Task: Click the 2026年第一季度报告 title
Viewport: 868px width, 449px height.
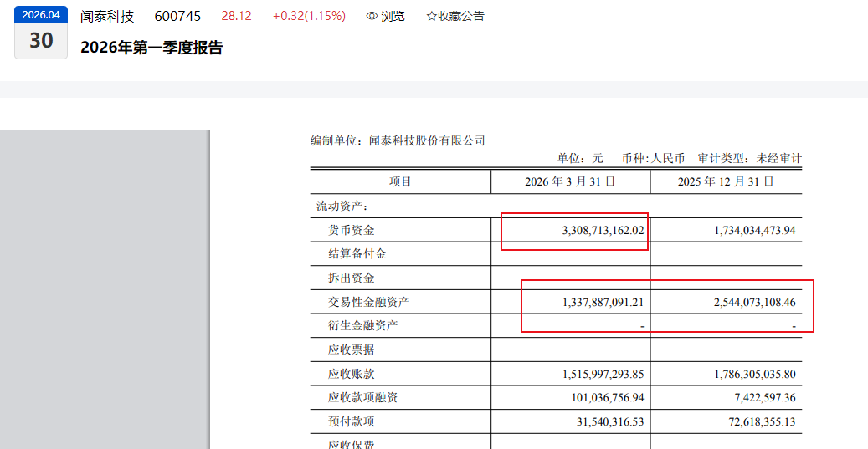Action: point(152,48)
